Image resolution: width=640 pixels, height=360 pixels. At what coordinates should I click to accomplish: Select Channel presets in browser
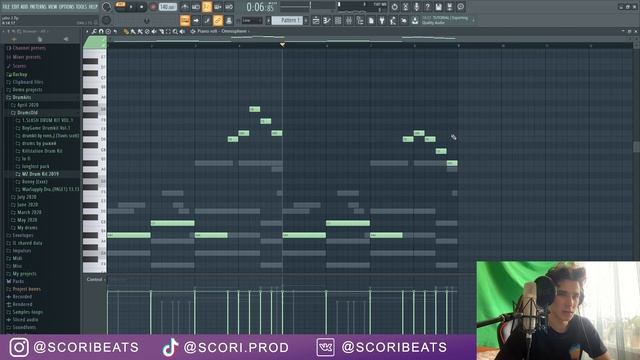tap(29, 48)
